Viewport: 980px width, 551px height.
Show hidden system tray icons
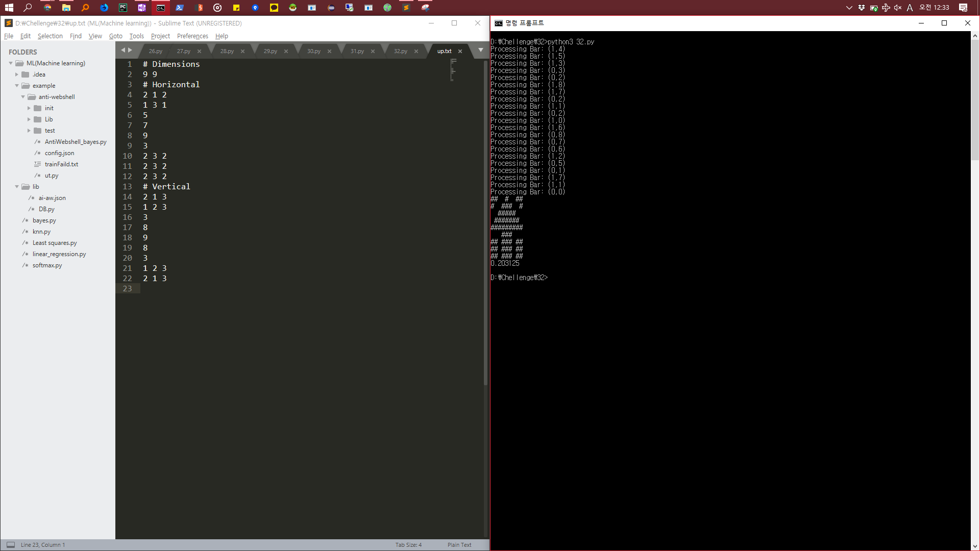849,8
